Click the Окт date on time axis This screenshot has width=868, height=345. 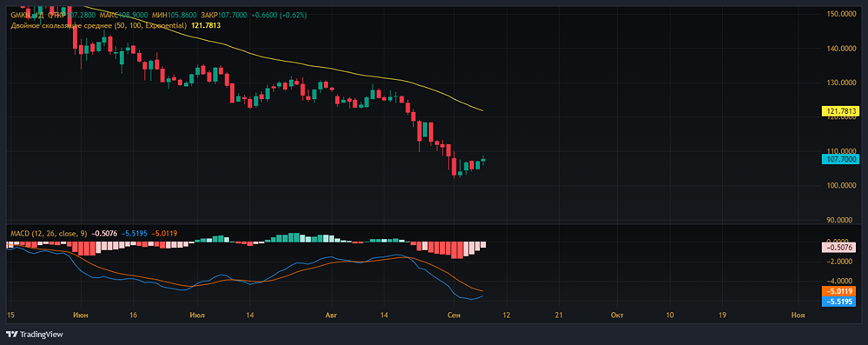(x=616, y=315)
